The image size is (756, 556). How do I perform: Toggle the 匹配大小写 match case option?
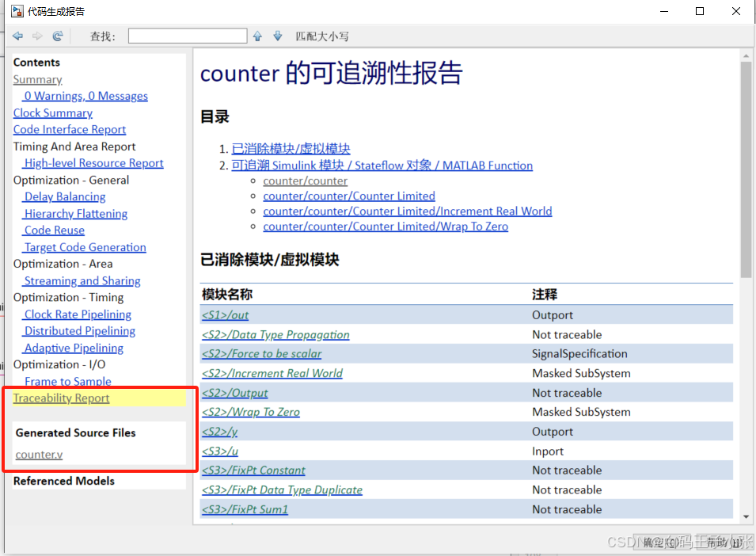322,36
